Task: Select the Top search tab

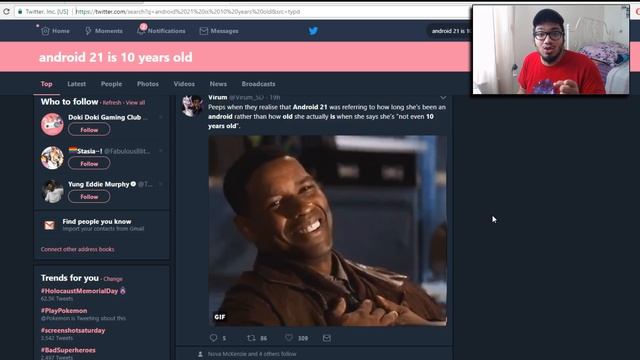Action: (x=47, y=84)
